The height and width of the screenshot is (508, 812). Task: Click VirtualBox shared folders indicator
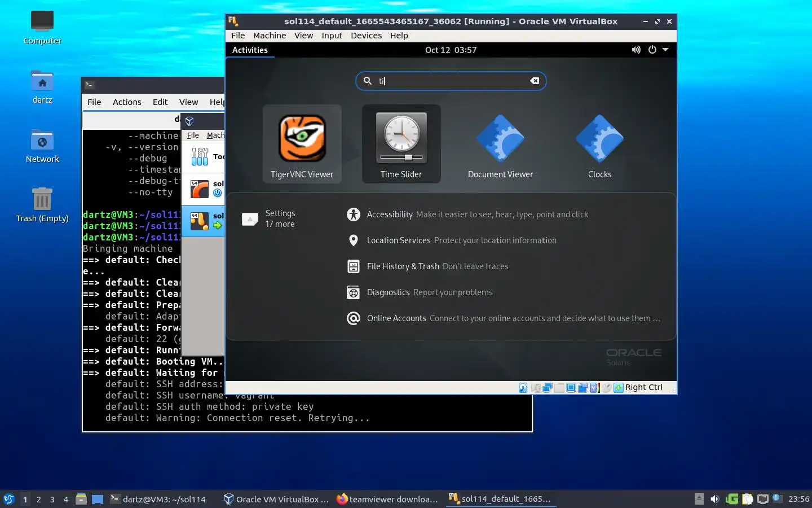[x=559, y=388]
